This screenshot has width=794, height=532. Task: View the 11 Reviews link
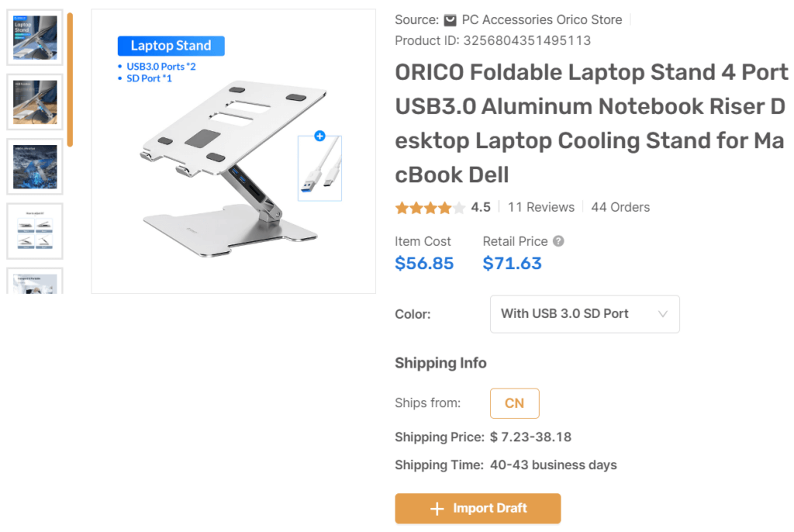point(541,208)
